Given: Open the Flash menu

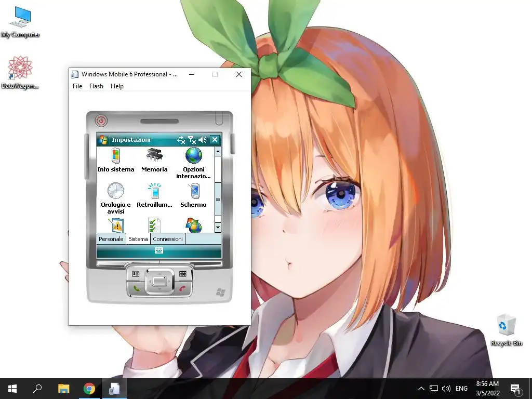Looking at the screenshot, I should point(96,86).
